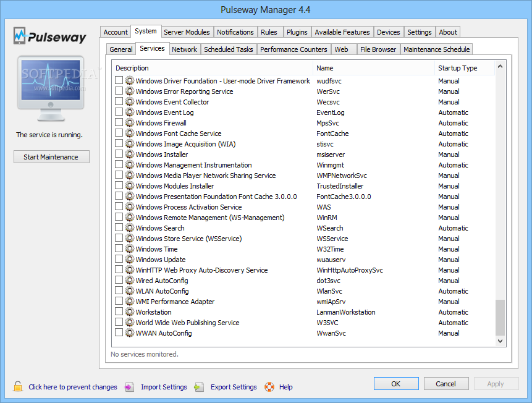This screenshot has width=532, height=403.
Task: Open the Scheduled Tasks sub-tab
Action: [x=229, y=49]
